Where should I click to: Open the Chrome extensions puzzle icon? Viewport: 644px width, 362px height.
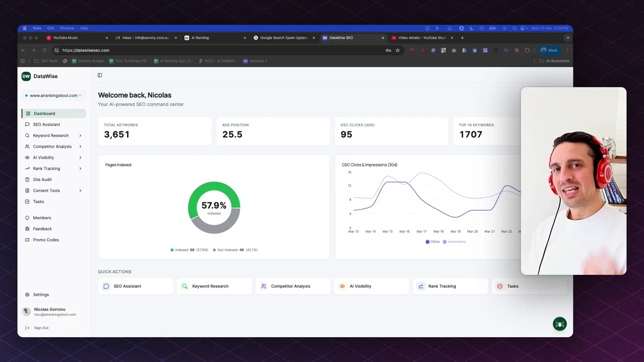(527, 50)
